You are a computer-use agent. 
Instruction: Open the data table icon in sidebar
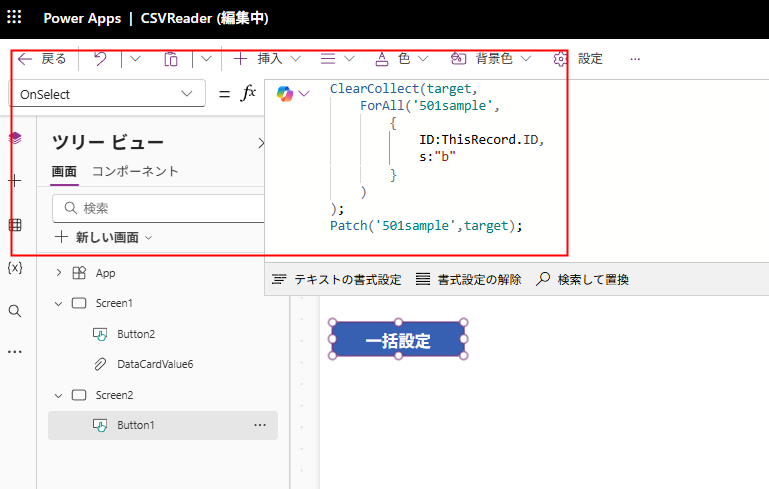tap(14, 225)
